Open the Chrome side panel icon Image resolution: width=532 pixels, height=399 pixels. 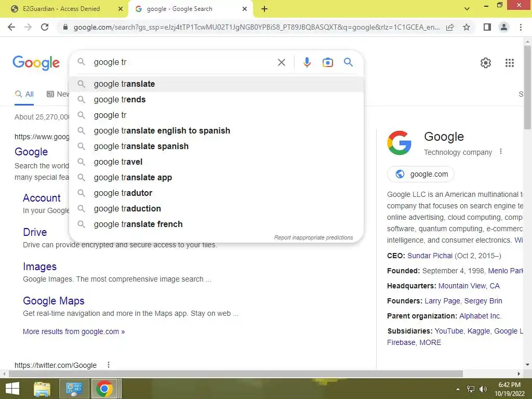point(487,27)
